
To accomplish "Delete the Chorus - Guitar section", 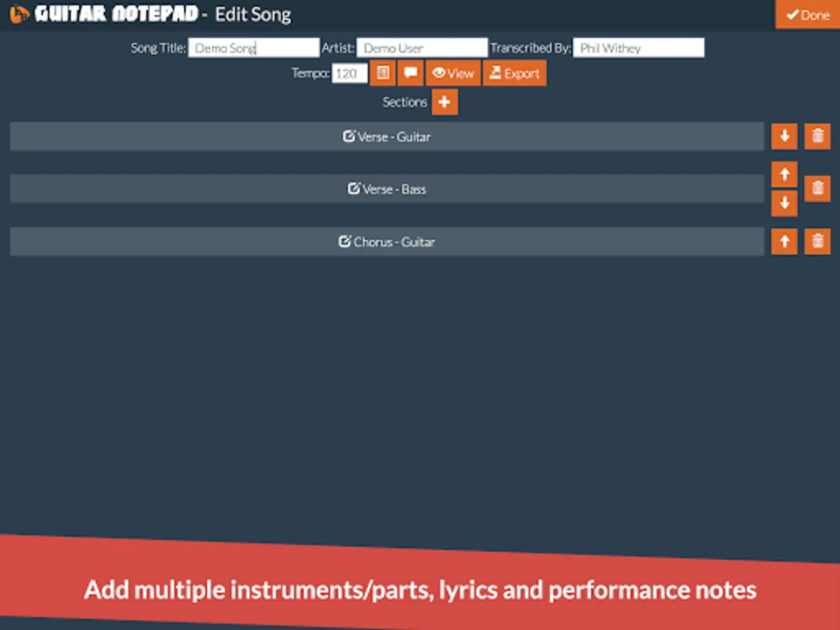I will pyautogui.click(x=817, y=241).
